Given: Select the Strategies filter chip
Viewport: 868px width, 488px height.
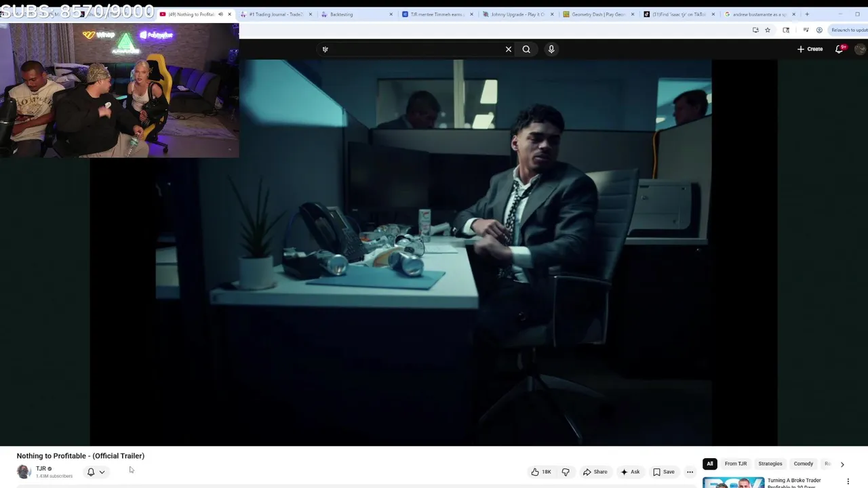Looking at the screenshot, I should [x=770, y=464].
